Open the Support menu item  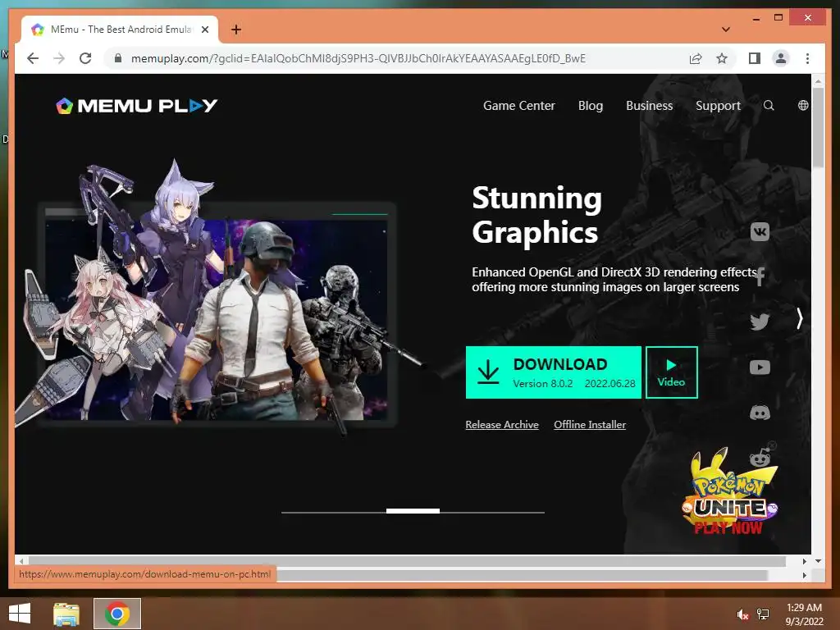point(718,106)
